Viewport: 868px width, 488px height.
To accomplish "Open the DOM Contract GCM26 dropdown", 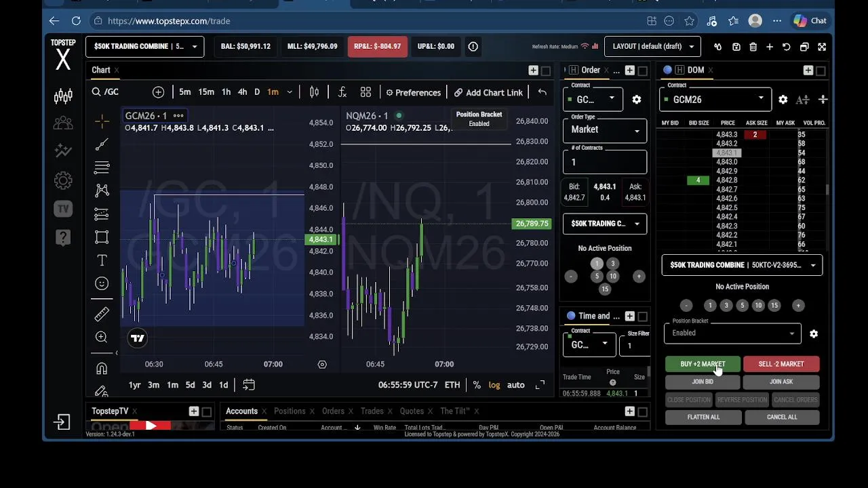I will 715,100.
